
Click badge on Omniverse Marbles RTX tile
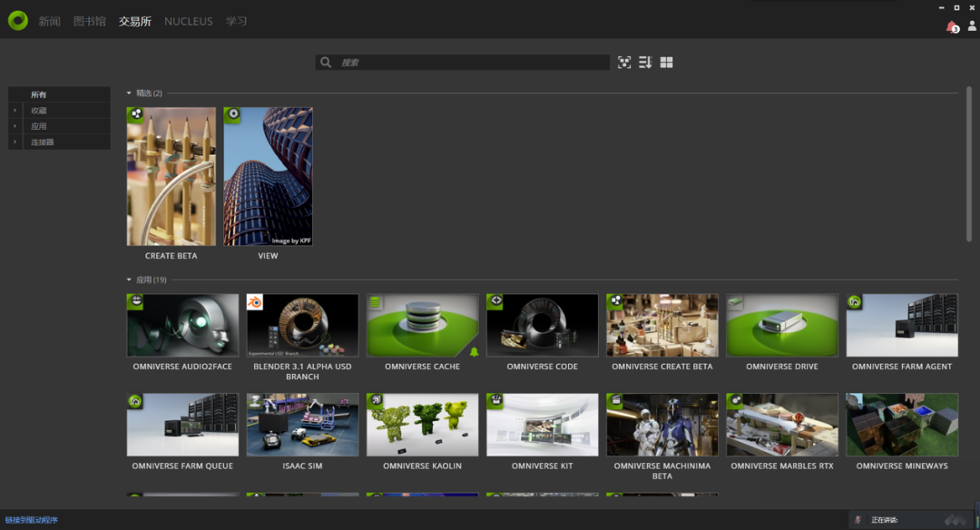(x=735, y=400)
